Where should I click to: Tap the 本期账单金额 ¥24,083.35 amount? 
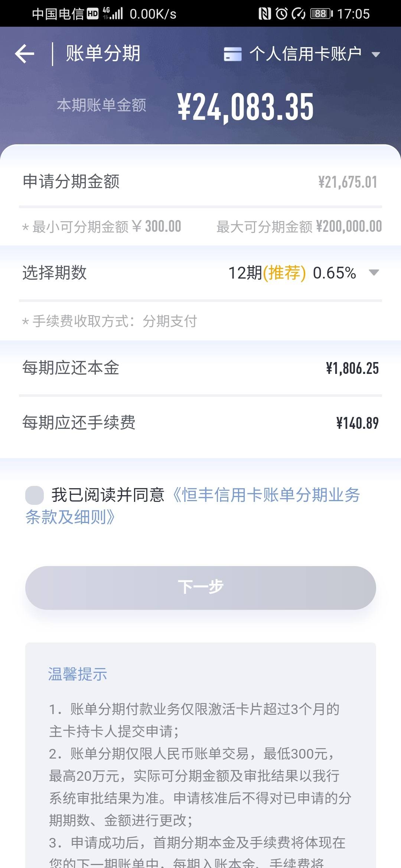click(246, 107)
